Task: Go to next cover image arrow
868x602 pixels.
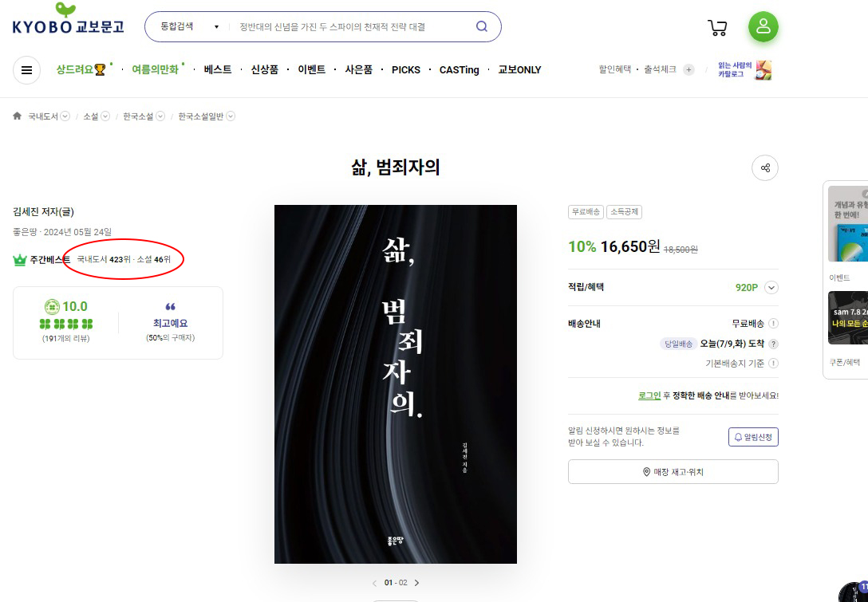Action: [x=416, y=583]
